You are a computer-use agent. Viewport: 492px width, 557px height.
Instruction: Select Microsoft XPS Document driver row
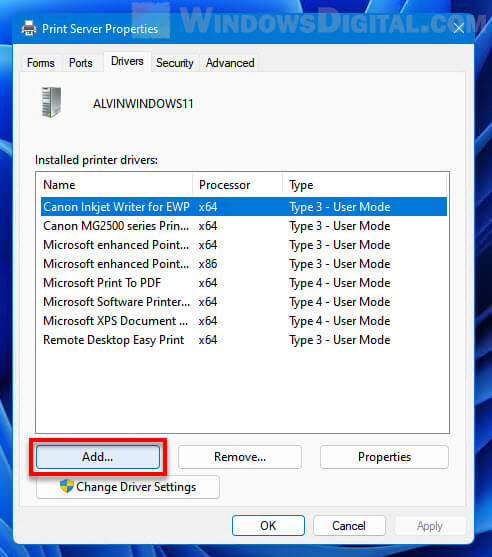point(244,321)
